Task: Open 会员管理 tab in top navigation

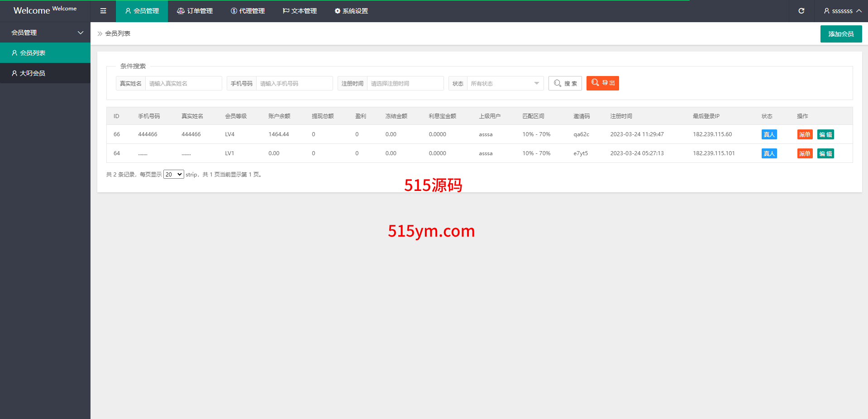Action: coord(142,11)
